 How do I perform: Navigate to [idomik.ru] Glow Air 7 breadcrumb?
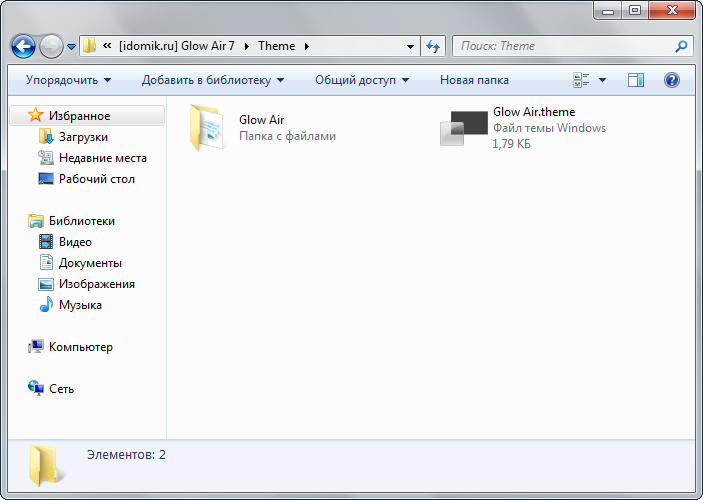tap(177, 46)
